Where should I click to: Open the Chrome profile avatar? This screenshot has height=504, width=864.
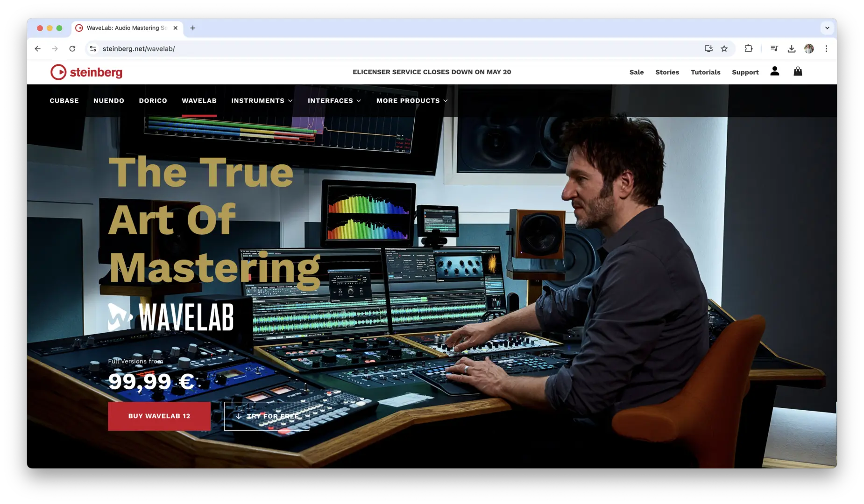[x=809, y=49]
